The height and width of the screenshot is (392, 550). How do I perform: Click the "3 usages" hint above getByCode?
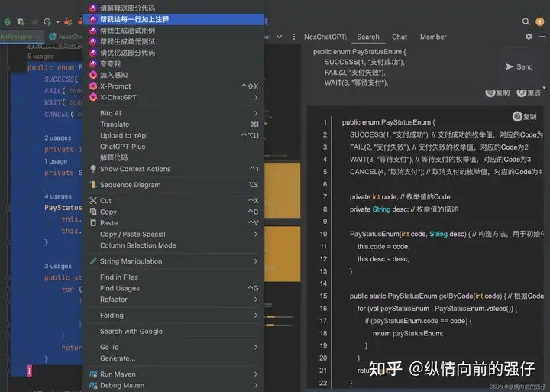(x=58, y=266)
